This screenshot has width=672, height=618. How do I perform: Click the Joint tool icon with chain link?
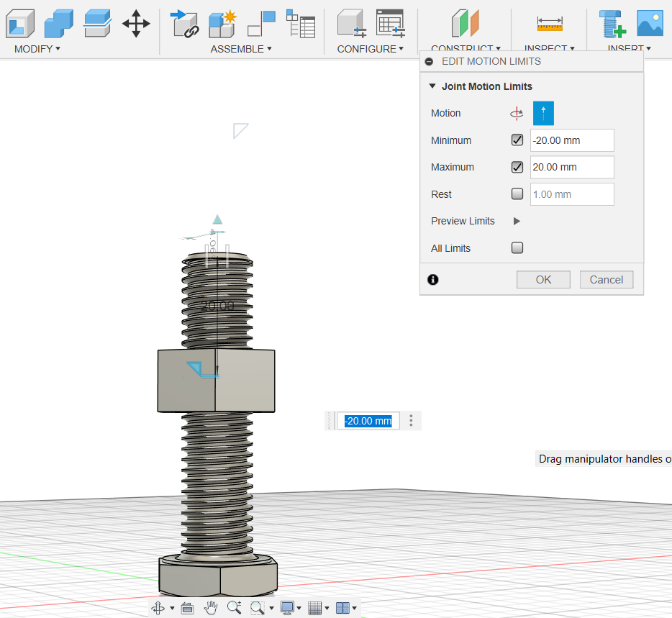tap(185, 24)
